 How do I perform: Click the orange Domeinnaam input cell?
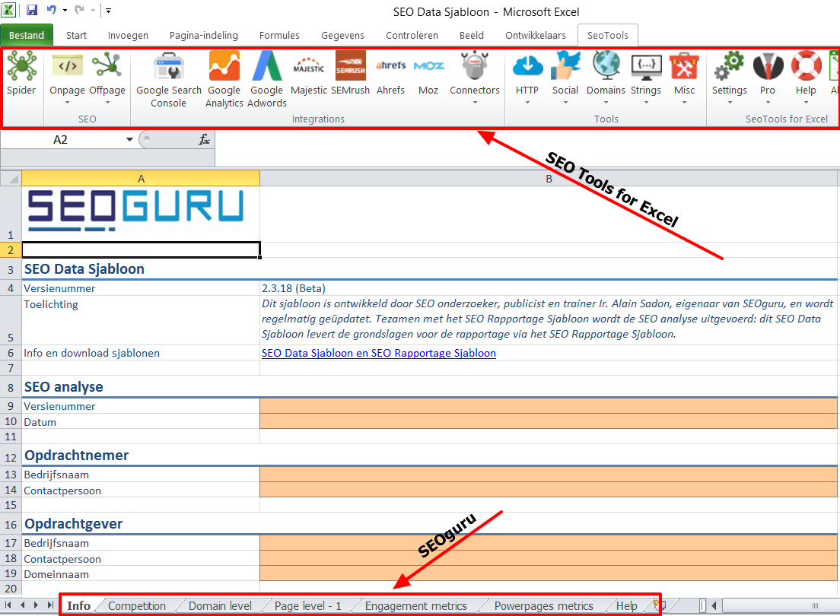click(549, 573)
